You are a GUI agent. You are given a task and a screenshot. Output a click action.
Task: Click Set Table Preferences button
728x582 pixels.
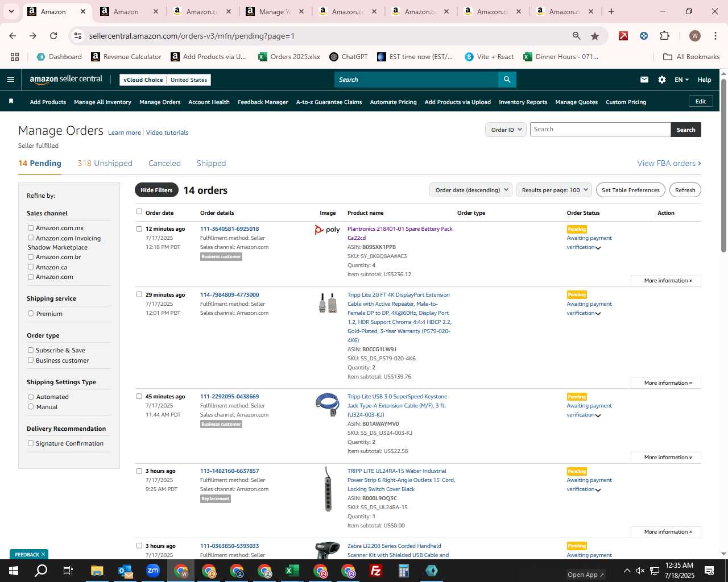(630, 190)
